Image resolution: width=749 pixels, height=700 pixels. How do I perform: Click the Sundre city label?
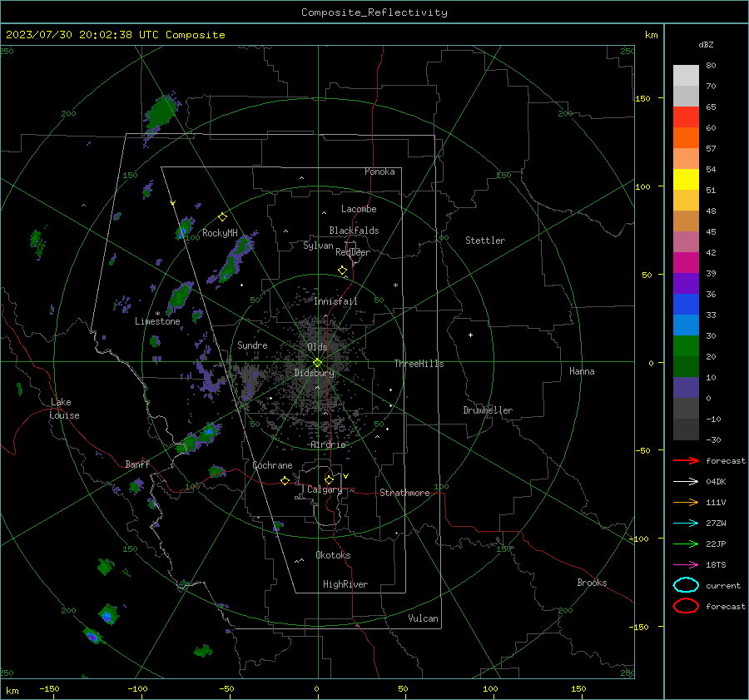pos(252,345)
